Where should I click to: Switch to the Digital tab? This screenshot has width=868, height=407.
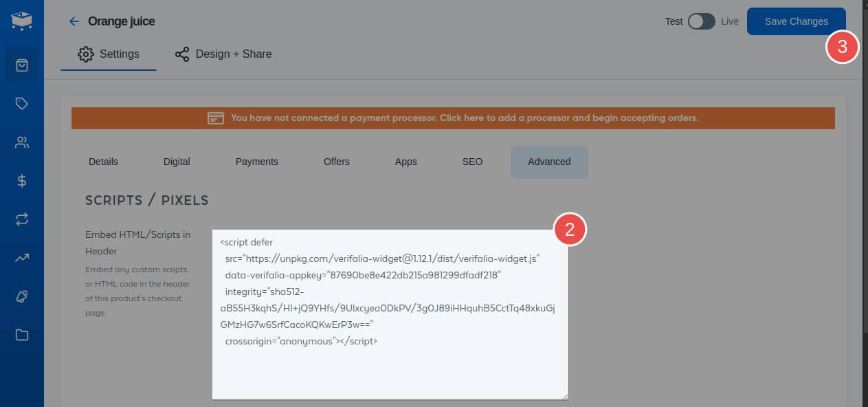177,162
